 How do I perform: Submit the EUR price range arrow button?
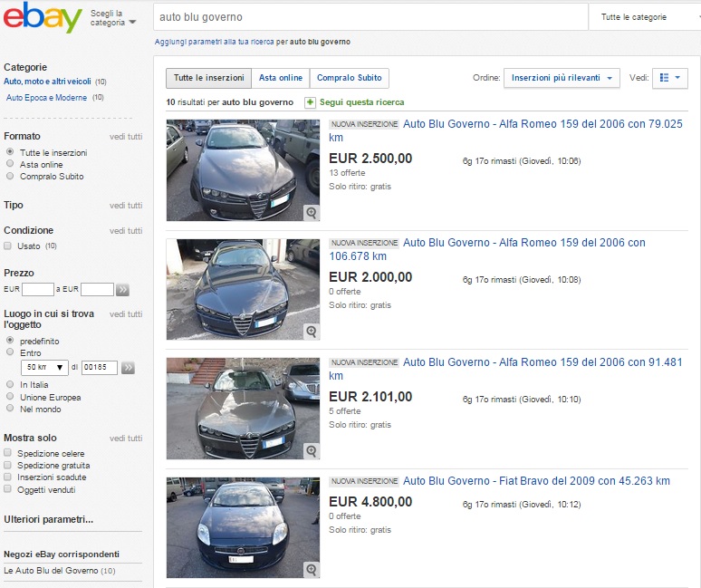point(123,290)
